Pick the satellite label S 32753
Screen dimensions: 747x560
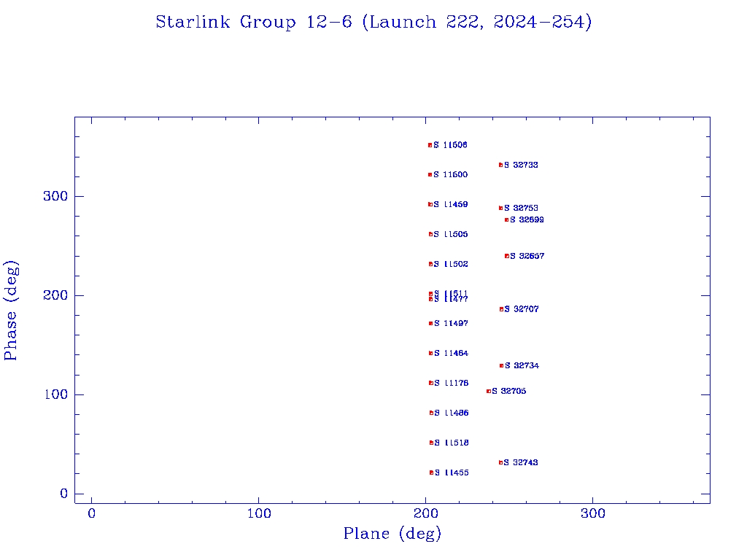pos(521,208)
